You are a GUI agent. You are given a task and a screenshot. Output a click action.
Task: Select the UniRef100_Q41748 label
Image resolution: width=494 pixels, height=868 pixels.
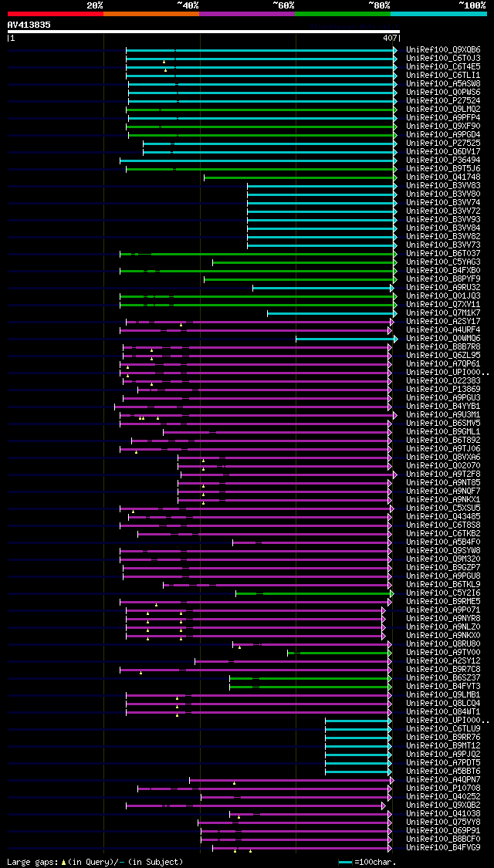pos(443,177)
